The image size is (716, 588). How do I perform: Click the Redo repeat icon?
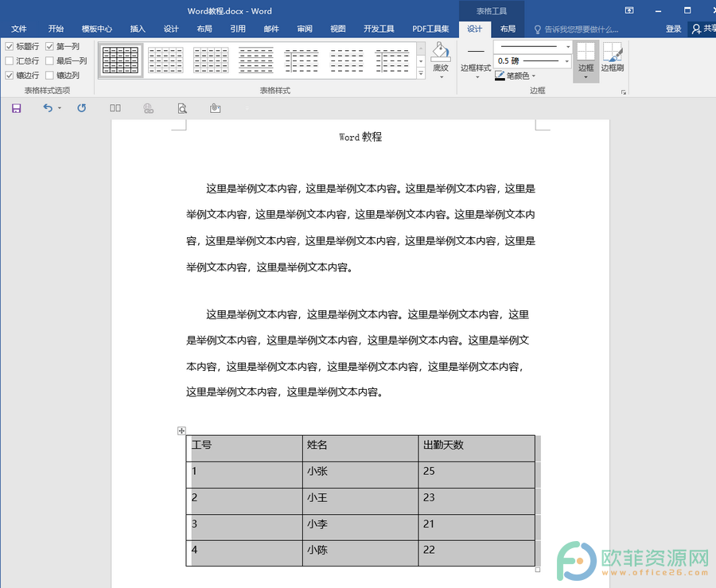click(x=82, y=108)
